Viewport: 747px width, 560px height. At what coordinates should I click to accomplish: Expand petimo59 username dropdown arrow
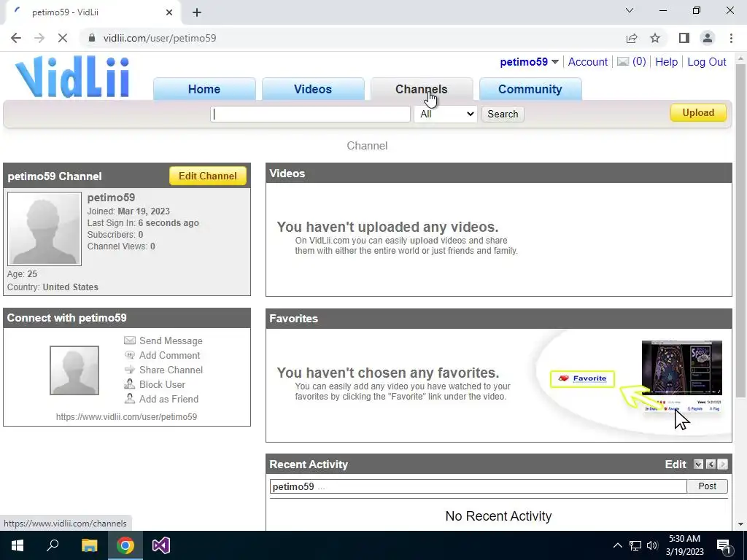tap(555, 62)
